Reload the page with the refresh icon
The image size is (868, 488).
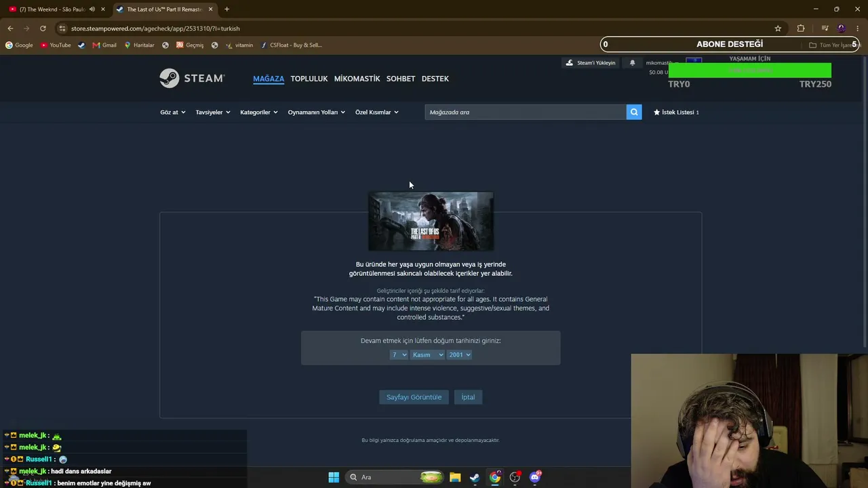pos(43,28)
